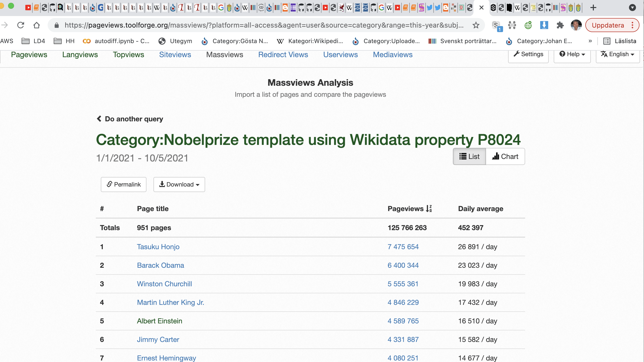Bookmark this page with the star icon
Viewport: 644px width, 362px height.
point(476,25)
